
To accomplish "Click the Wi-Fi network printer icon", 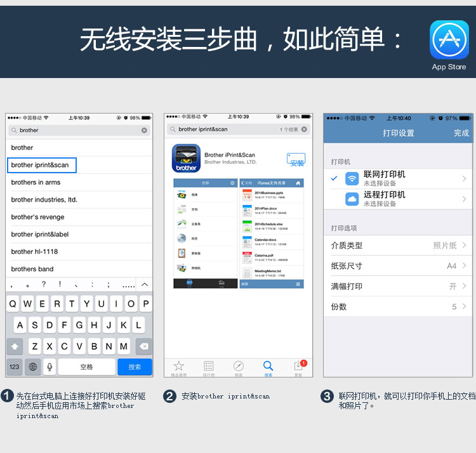I will [x=352, y=178].
